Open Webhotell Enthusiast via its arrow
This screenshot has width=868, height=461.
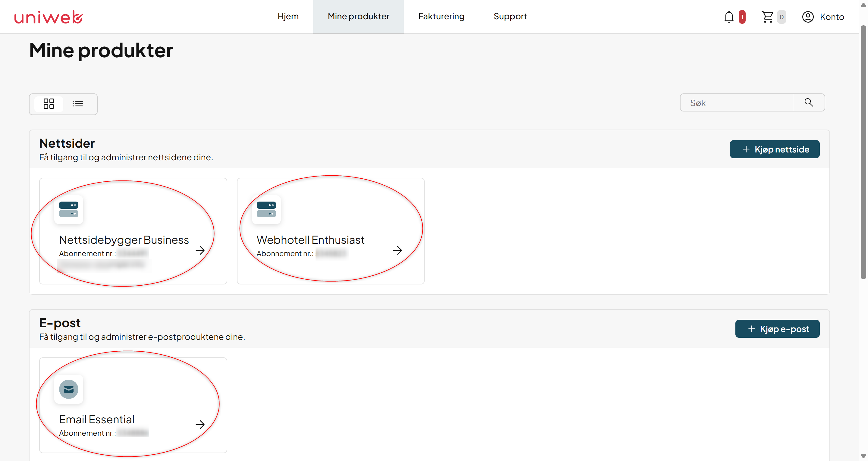398,250
